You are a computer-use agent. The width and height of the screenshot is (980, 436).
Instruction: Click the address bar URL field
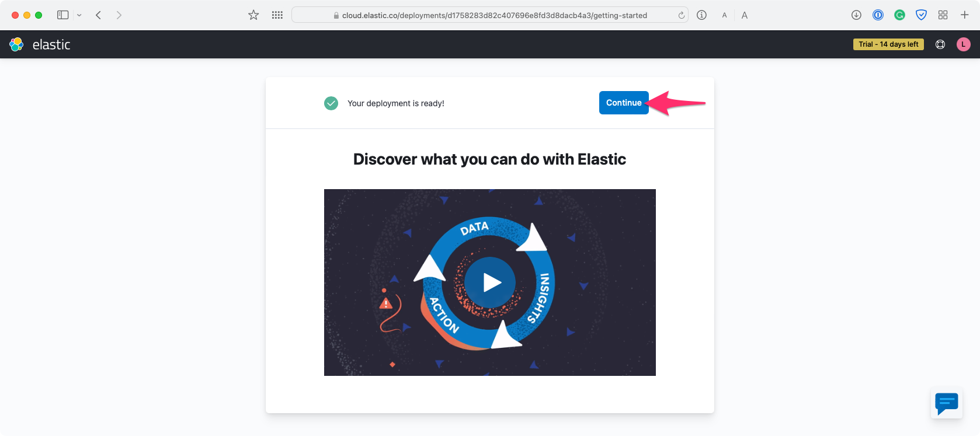coord(494,15)
